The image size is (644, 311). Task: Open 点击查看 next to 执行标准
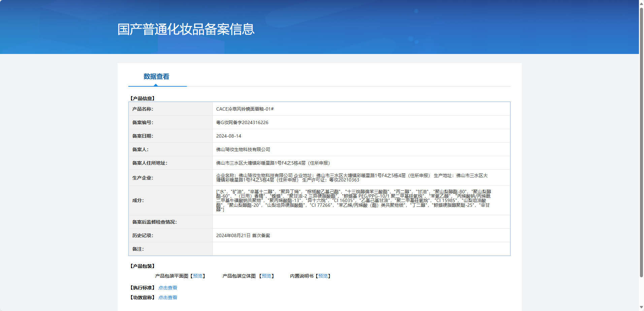pos(168,288)
